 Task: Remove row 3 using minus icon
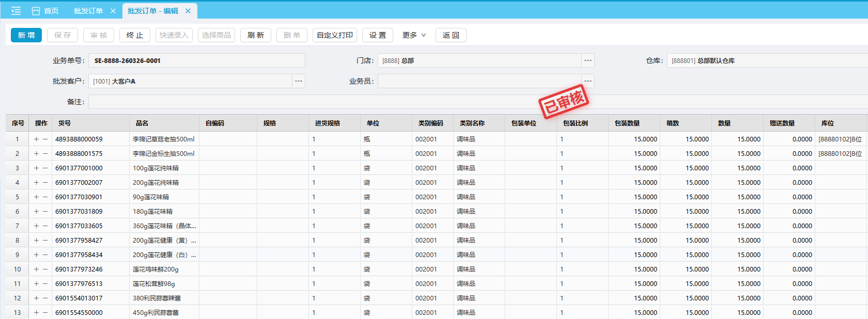(x=45, y=168)
